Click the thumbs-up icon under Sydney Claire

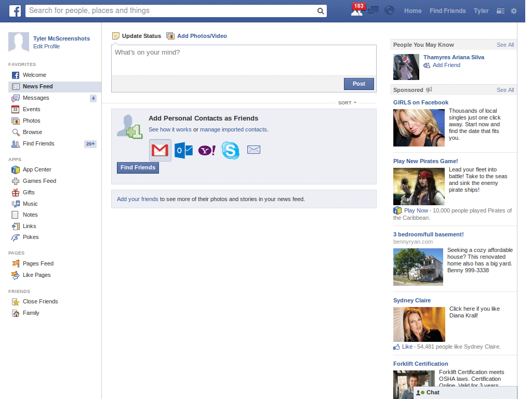[396, 347]
